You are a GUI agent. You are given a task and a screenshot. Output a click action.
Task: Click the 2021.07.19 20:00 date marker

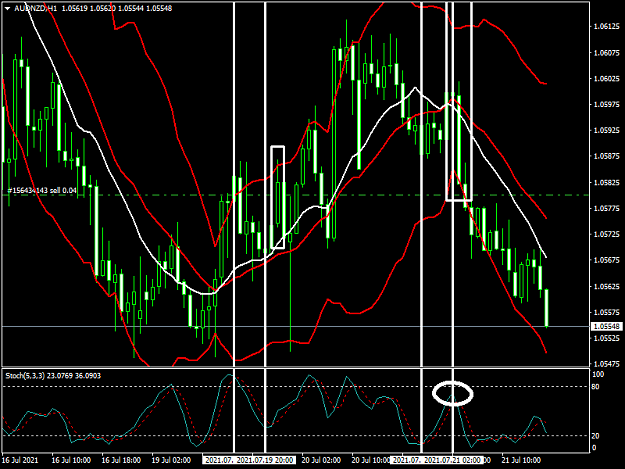click(x=265, y=460)
